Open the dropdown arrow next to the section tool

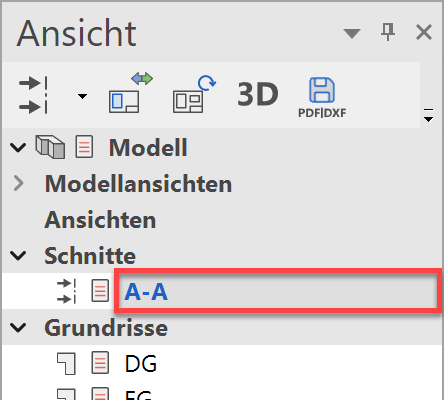82,96
